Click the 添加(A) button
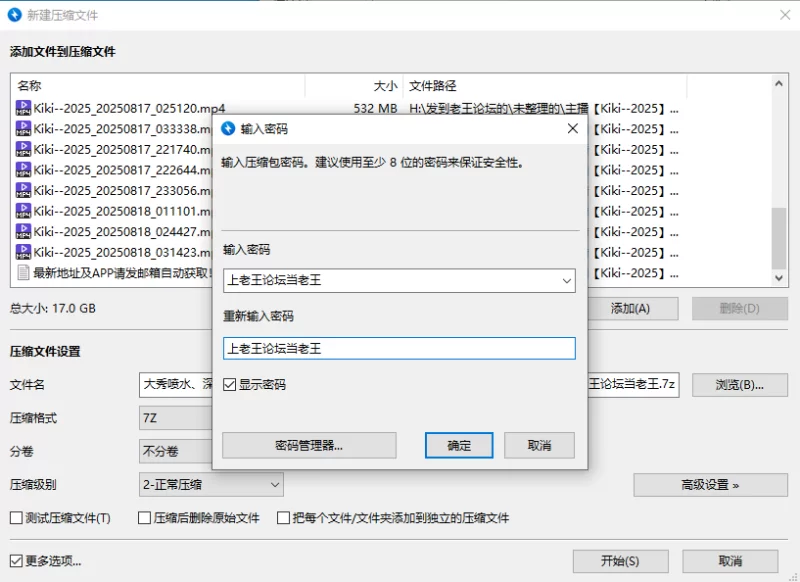 click(633, 309)
